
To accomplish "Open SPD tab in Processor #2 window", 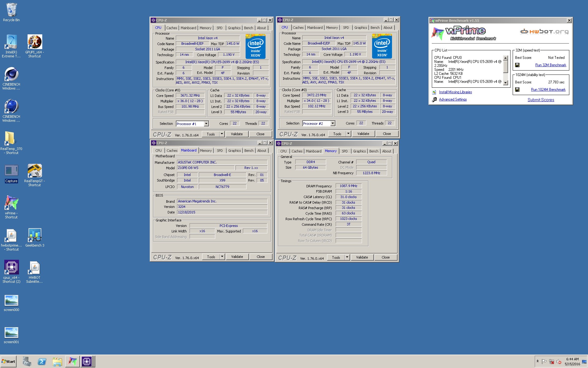I will 346,28.
